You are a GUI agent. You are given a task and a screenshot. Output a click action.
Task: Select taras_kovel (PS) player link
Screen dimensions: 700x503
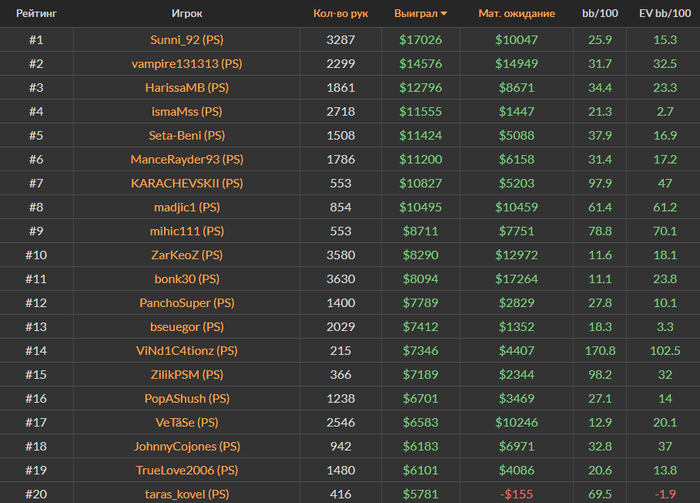(x=187, y=494)
